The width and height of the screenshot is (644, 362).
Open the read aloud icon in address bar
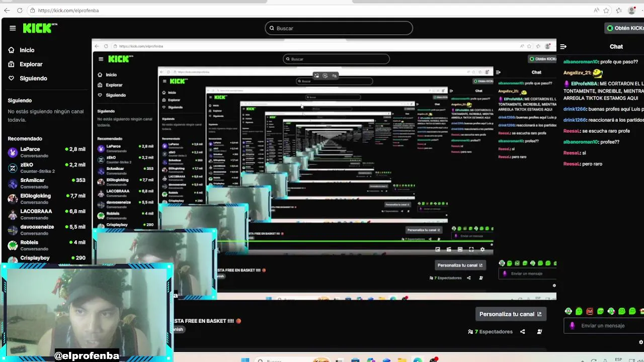pos(596,10)
